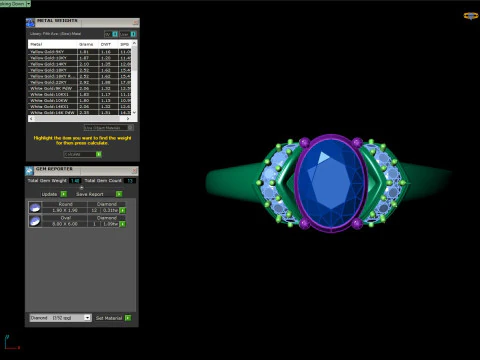Viewport: 480px width, 360px height.
Task: Toggle the Use Object Materials checkbox
Action: click(x=130, y=127)
